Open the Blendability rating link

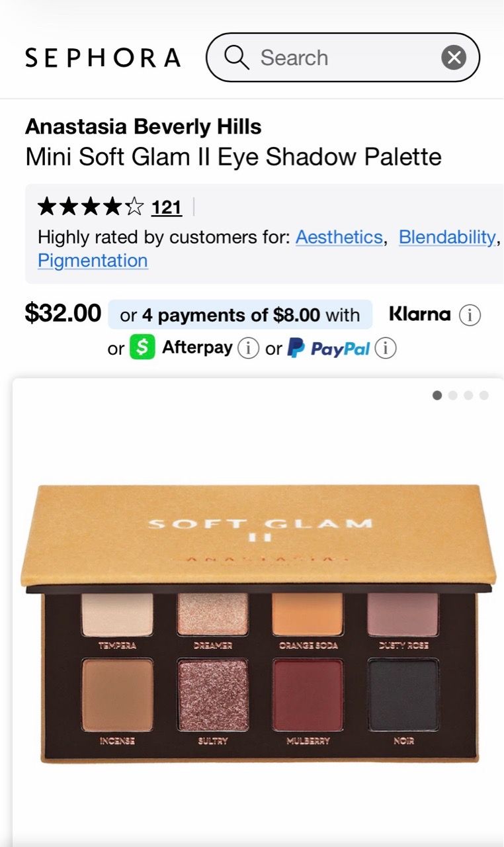(x=447, y=238)
